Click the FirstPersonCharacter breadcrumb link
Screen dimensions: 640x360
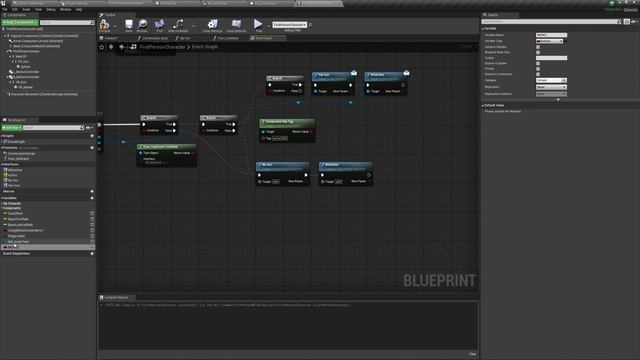point(162,47)
